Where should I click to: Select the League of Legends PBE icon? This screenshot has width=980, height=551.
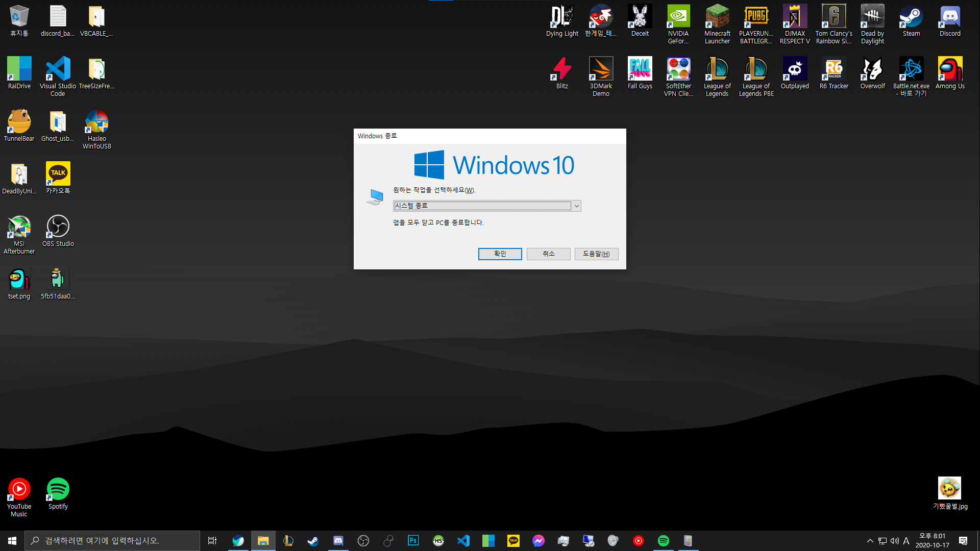pyautogui.click(x=756, y=77)
